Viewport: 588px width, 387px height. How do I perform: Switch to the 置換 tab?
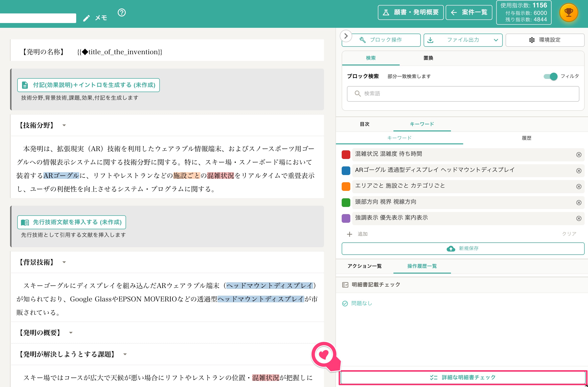click(428, 58)
